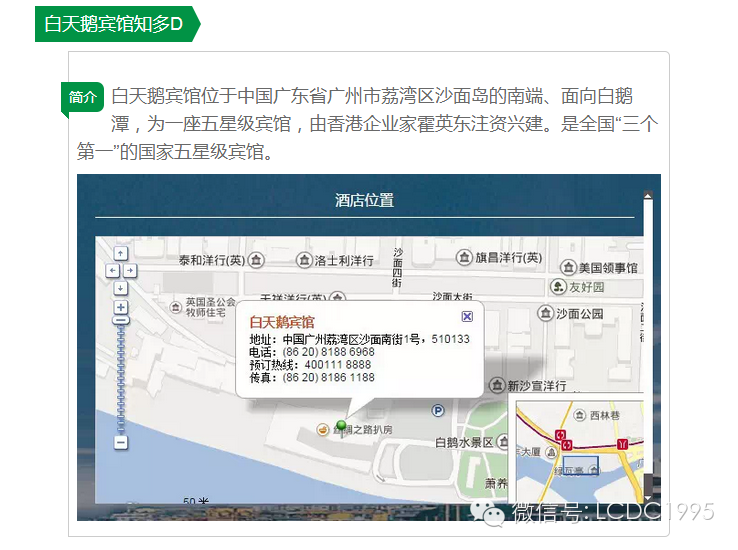Select the 沙面公园 landmark icon

pyautogui.click(x=545, y=313)
